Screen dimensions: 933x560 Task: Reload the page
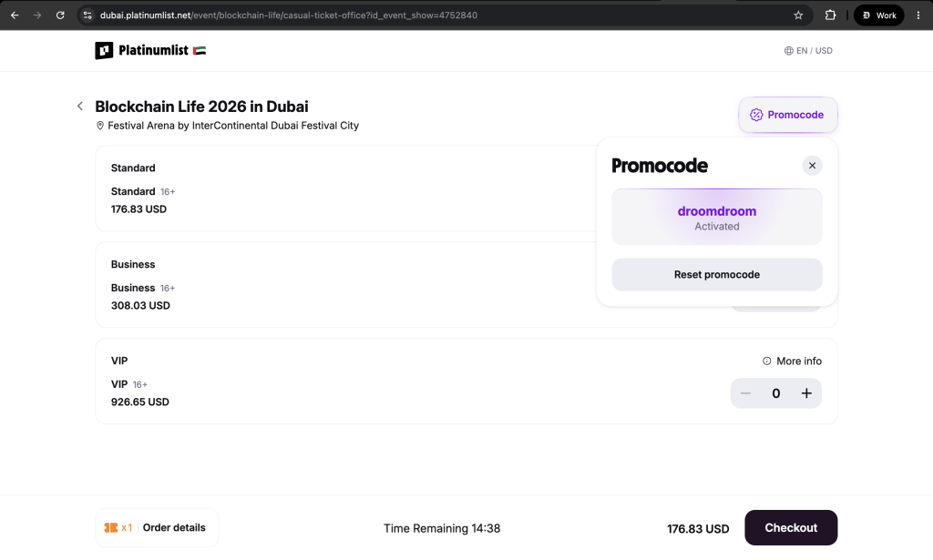[60, 15]
